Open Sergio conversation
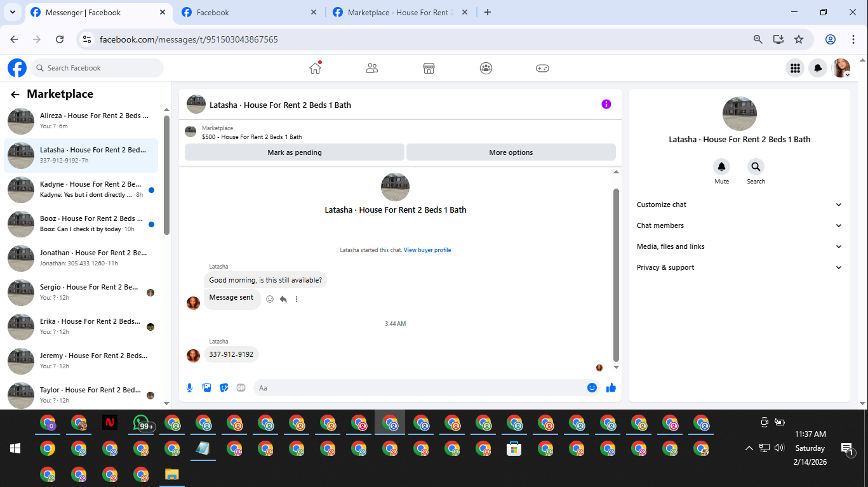Viewport: 868px width, 487px height. 81,292
